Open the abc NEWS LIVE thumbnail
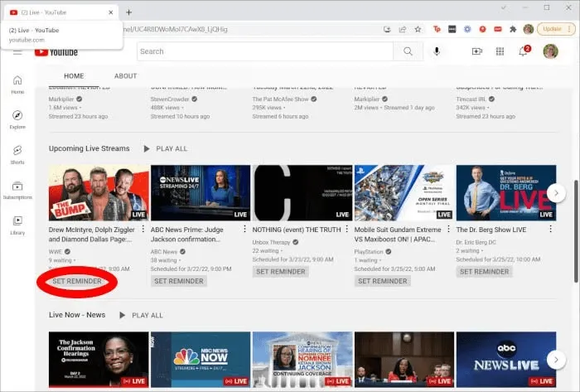 click(x=506, y=360)
